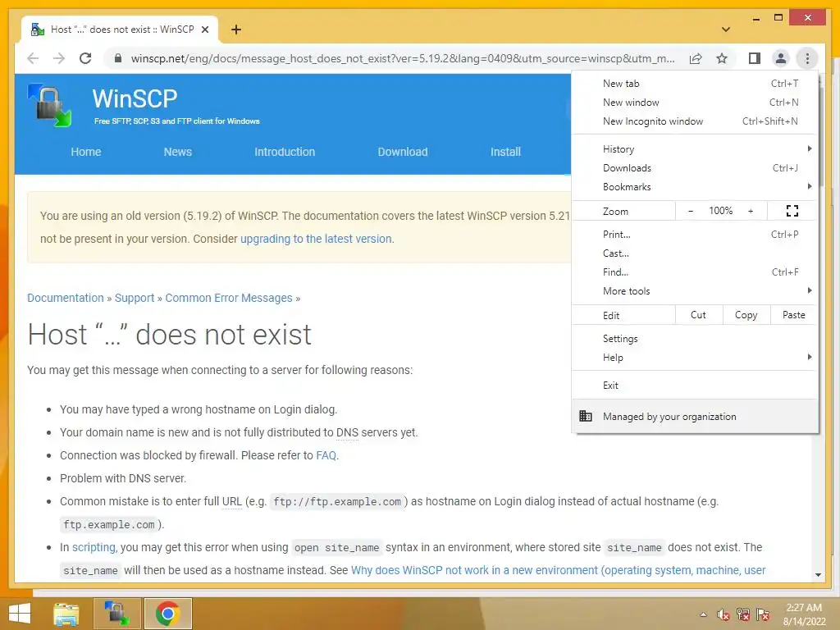Click Cut in the Edit row
Image resolution: width=840 pixels, height=630 pixels.
tap(699, 315)
